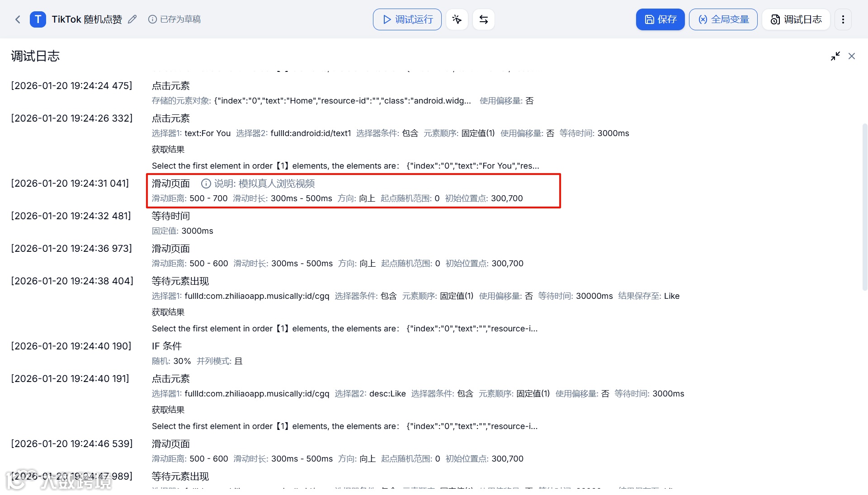The height and width of the screenshot is (495, 868).
Task: Click the 等待时间 log entry
Action: click(171, 216)
